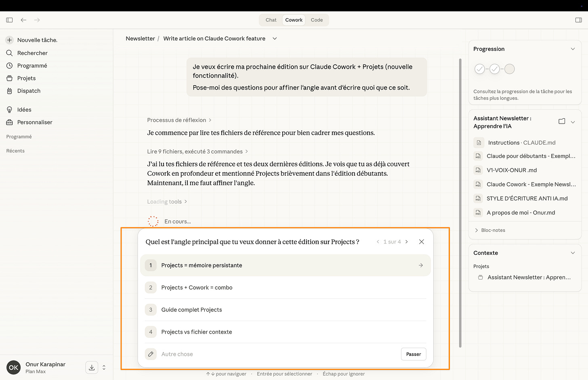Collapse the Progression panel
The height and width of the screenshot is (380, 588).
coord(573,49)
